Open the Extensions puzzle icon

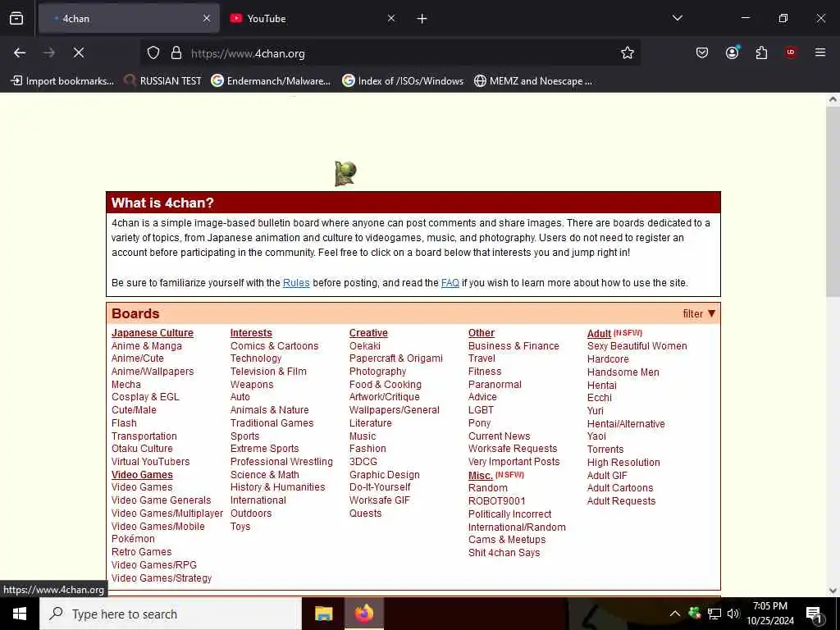click(x=761, y=52)
